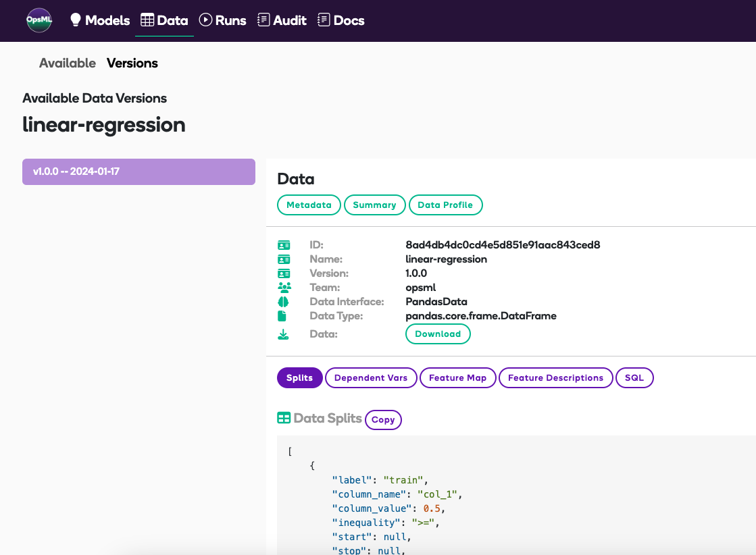Open the Data page in navbar
This screenshot has width=756, height=555.
pyautogui.click(x=164, y=20)
